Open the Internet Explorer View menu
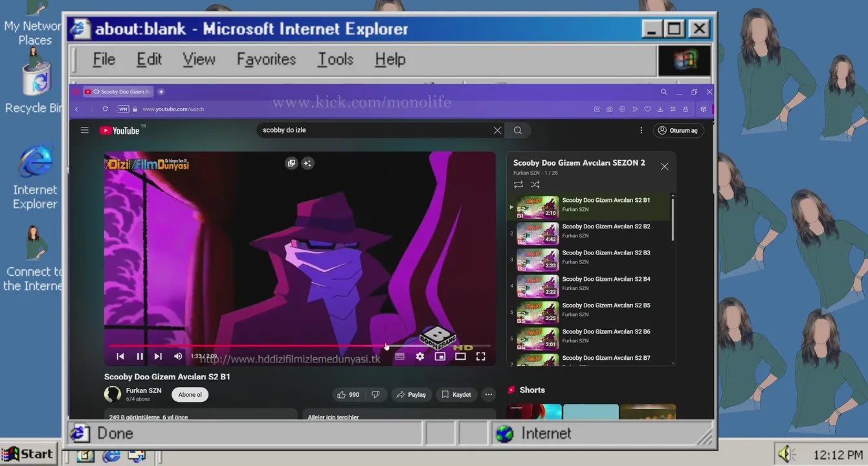This screenshot has height=466, width=868. tap(199, 60)
